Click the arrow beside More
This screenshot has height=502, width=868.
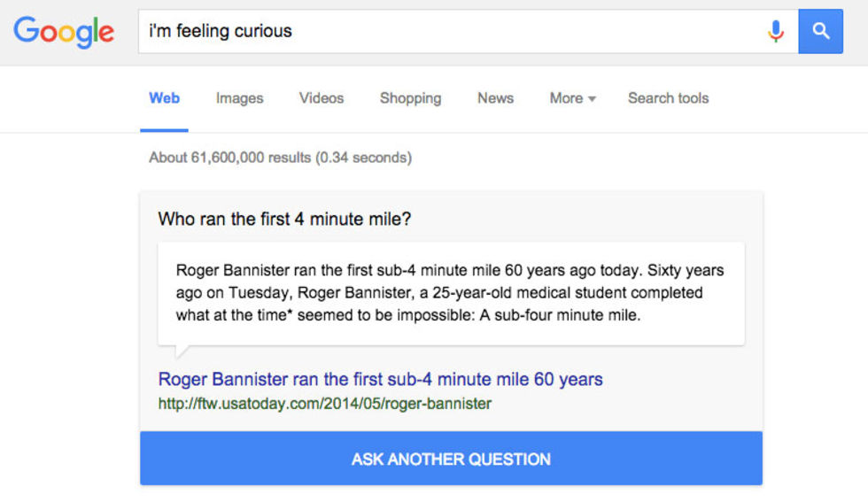pyautogui.click(x=592, y=99)
